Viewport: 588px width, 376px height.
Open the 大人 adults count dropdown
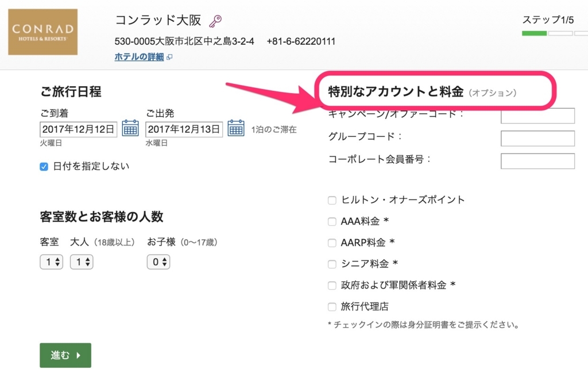click(x=82, y=262)
